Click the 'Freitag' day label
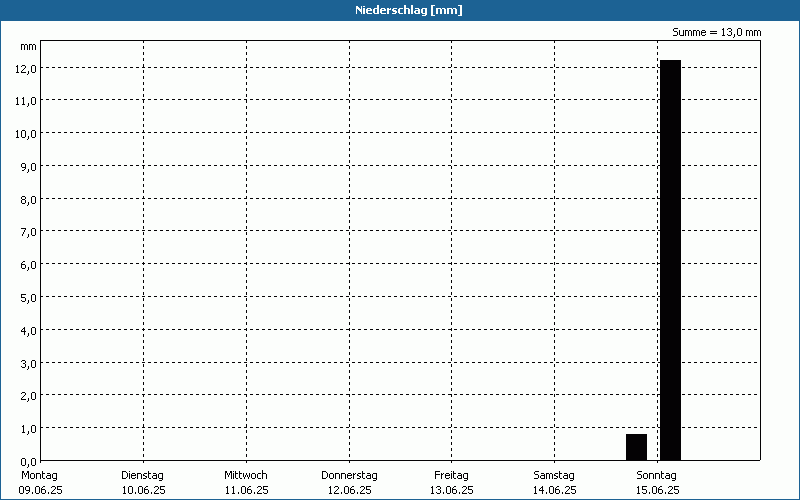Image resolution: width=800 pixels, height=500 pixels. pyautogui.click(x=451, y=476)
